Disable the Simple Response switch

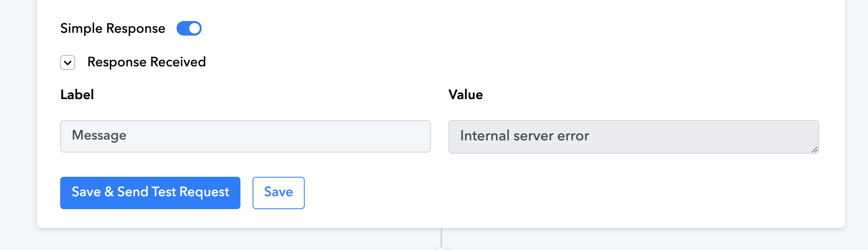(x=189, y=28)
